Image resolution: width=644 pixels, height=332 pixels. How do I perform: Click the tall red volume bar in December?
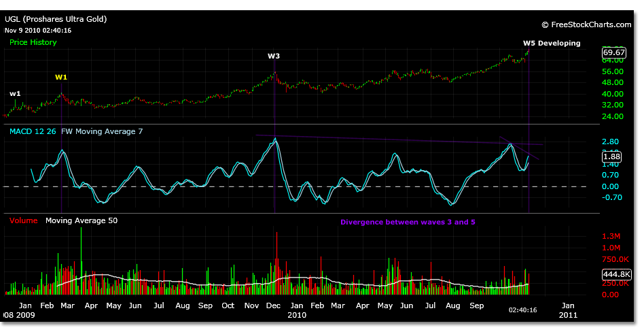(276, 263)
